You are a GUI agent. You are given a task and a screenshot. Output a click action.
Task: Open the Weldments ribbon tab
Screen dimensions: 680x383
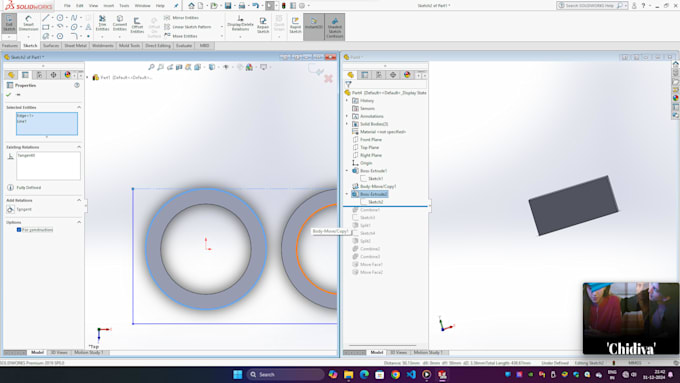point(103,45)
